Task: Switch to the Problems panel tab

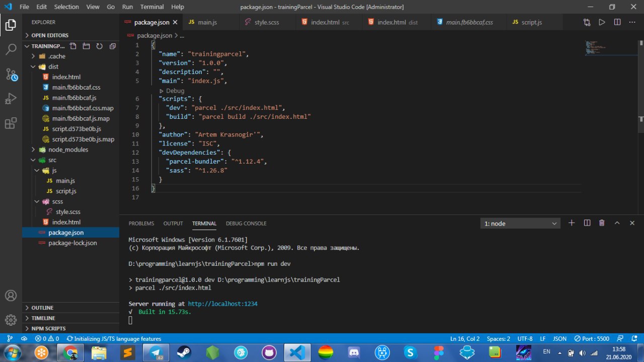Action: pos(141,224)
